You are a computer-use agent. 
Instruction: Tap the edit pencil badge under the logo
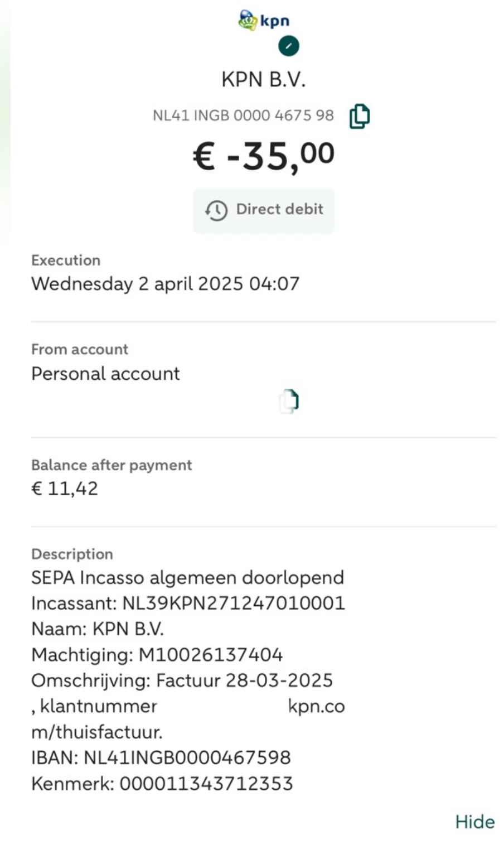click(x=288, y=46)
